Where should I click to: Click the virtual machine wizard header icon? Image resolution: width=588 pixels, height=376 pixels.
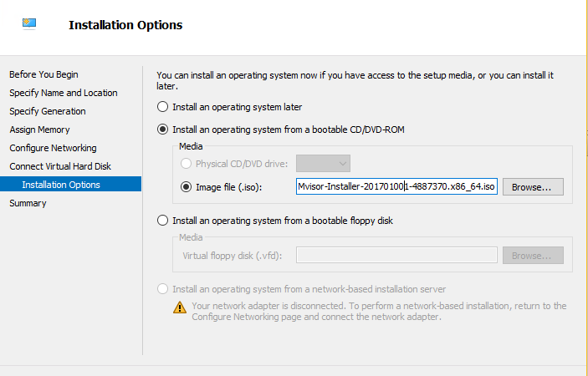(29, 24)
